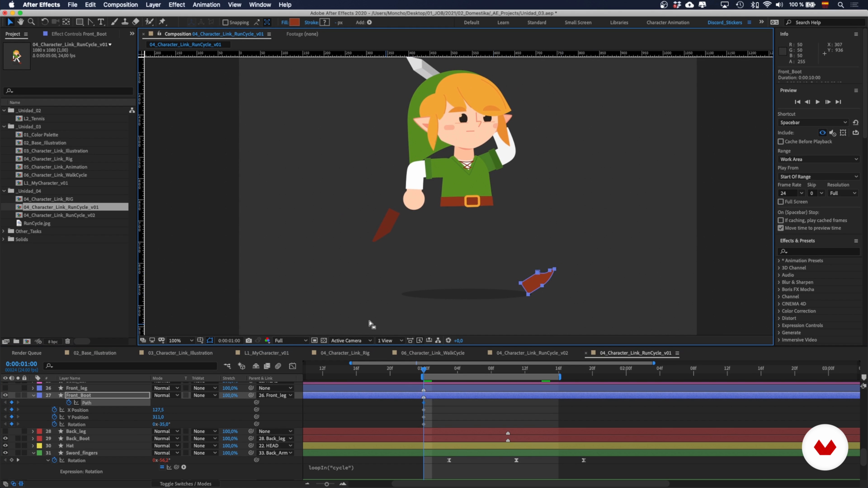Hide the Hat layer
868x488 pixels.
pos(5,446)
